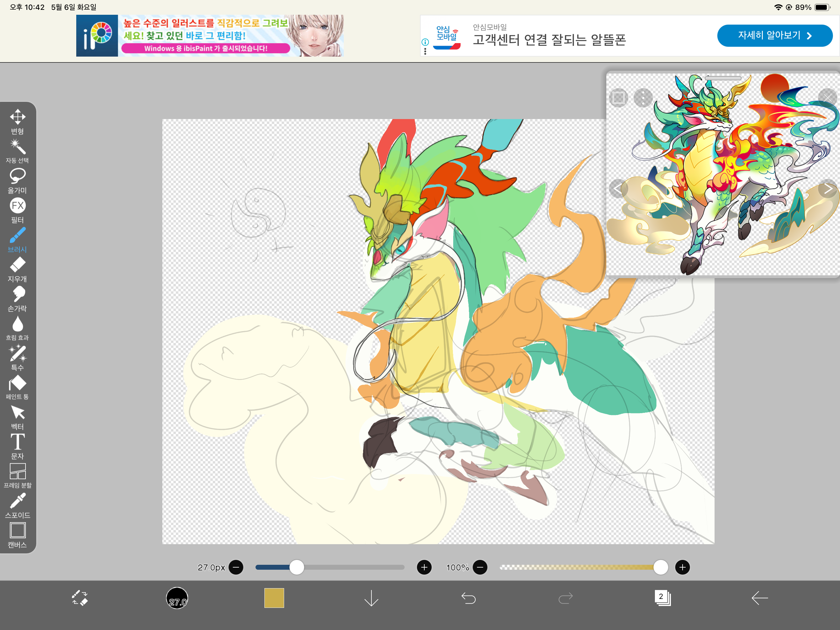Select the Eraser (지우개) tool
The image size is (840, 630).
point(18,270)
